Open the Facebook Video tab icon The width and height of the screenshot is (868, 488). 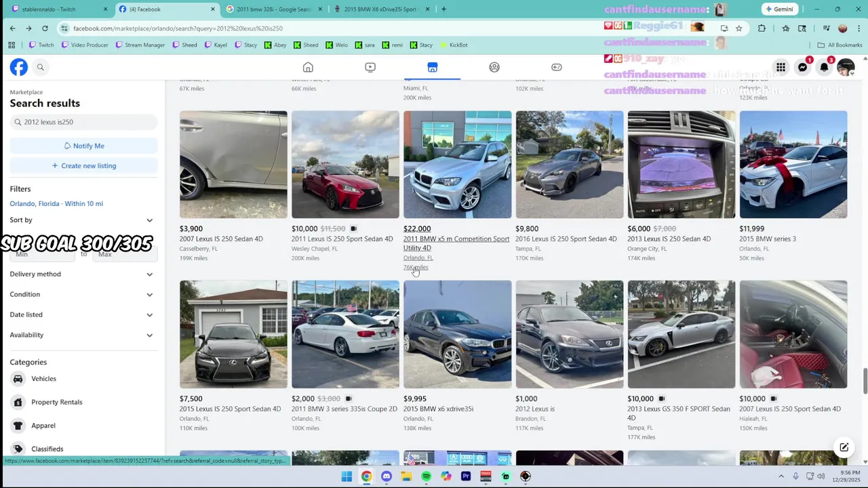tap(370, 67)
